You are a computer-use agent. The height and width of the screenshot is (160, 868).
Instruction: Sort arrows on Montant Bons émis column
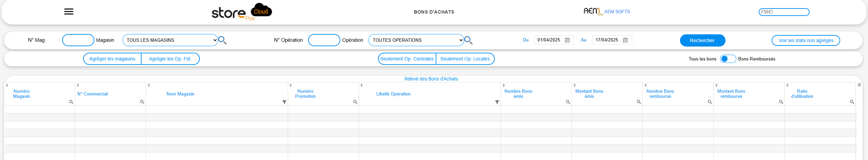tap(574, 85)
